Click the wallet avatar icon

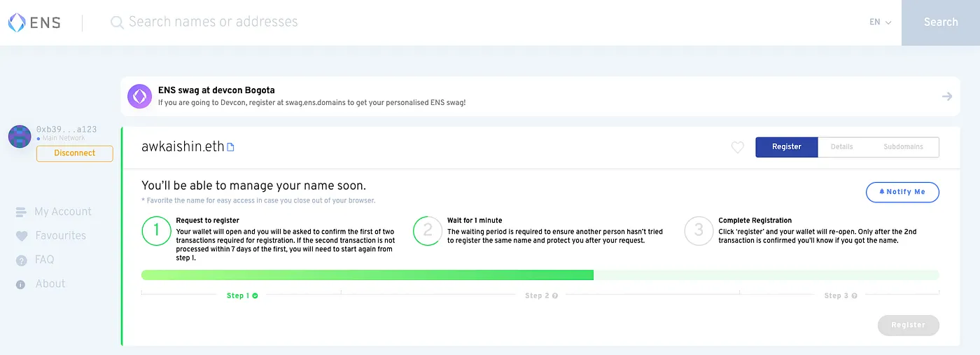coord(20,137)
